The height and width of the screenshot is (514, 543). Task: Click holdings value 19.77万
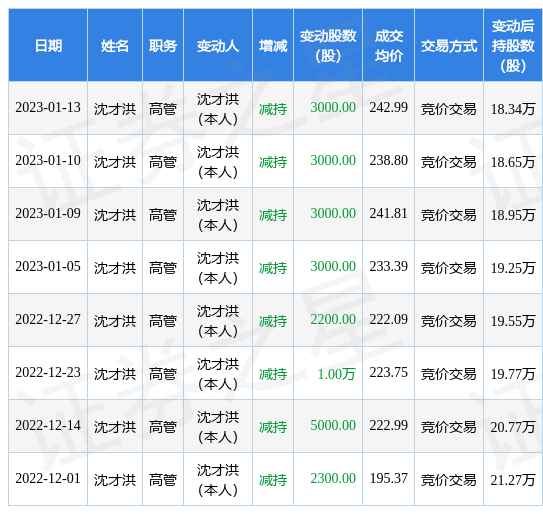(513, 374)
